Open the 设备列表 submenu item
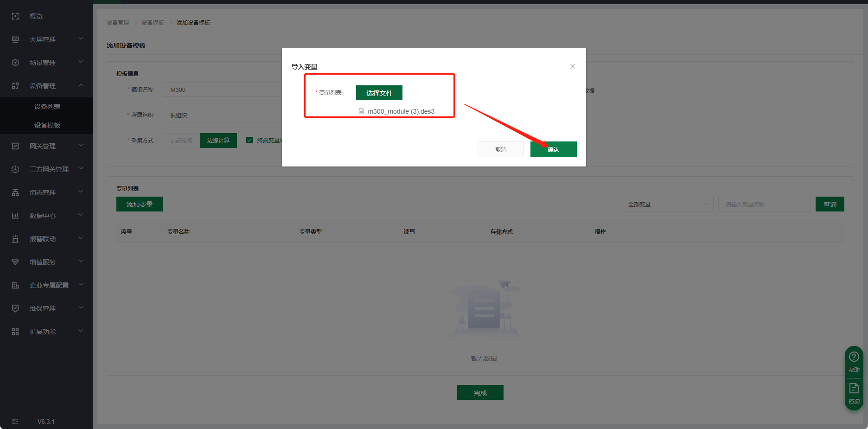Image resolution: width=868 pixels, height=429 pixels. 46,107
